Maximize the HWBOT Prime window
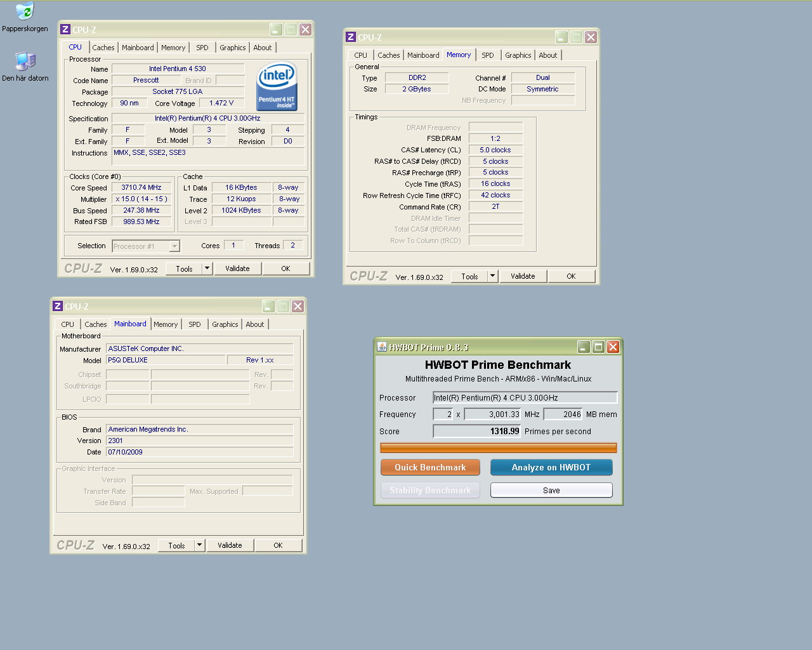The height and width of the screenshot is (650, 812). click(x=598, y=347)
